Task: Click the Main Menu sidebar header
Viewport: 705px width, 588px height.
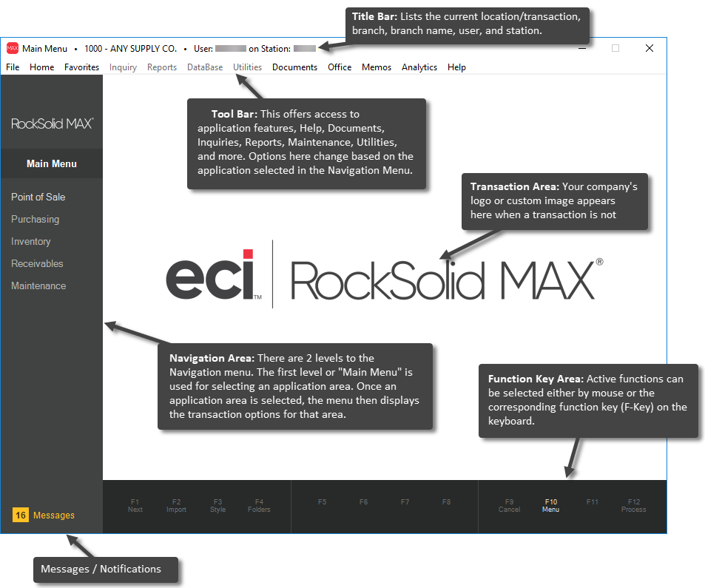Action: click(x=52, y=163)
